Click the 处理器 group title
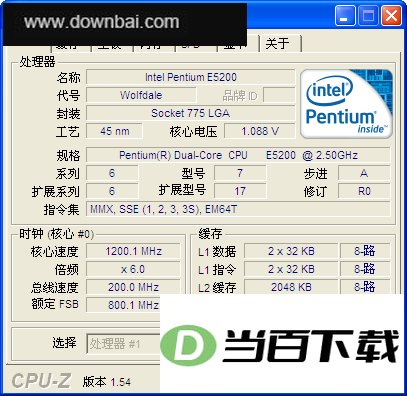This screenshot has height=396, width=407. (x=37, y=62)
